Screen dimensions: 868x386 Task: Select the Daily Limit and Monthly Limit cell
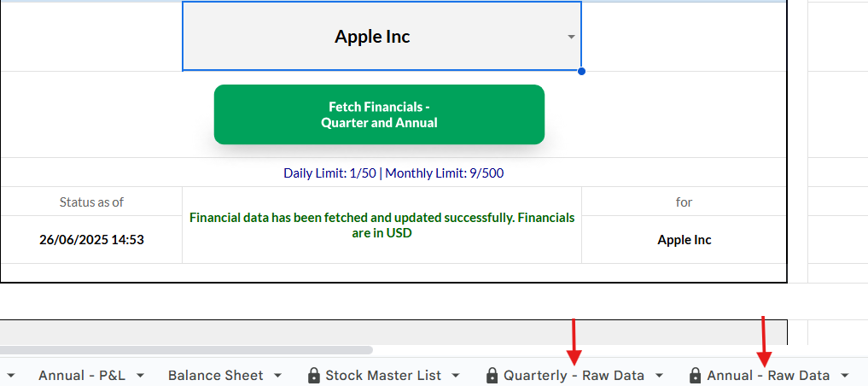pos(393,173)
